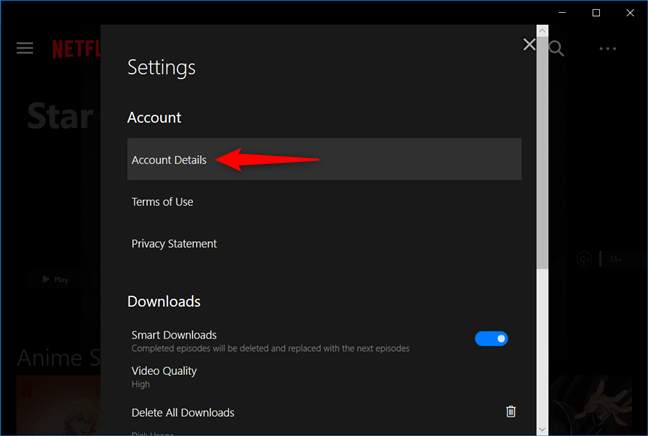The width and height of the screenshot is (648, 436).
Task: Click the trash can delete icon
Action: click(511, 412)
